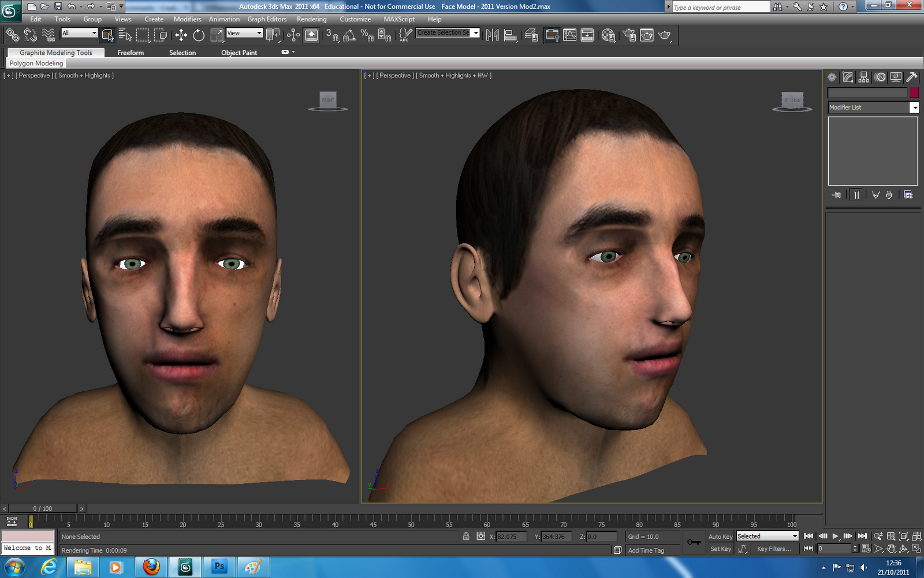Viewport: 924px width, 578px height.
Task: Open the Utilities panel with hammer icon
Action: pos(911,76)
